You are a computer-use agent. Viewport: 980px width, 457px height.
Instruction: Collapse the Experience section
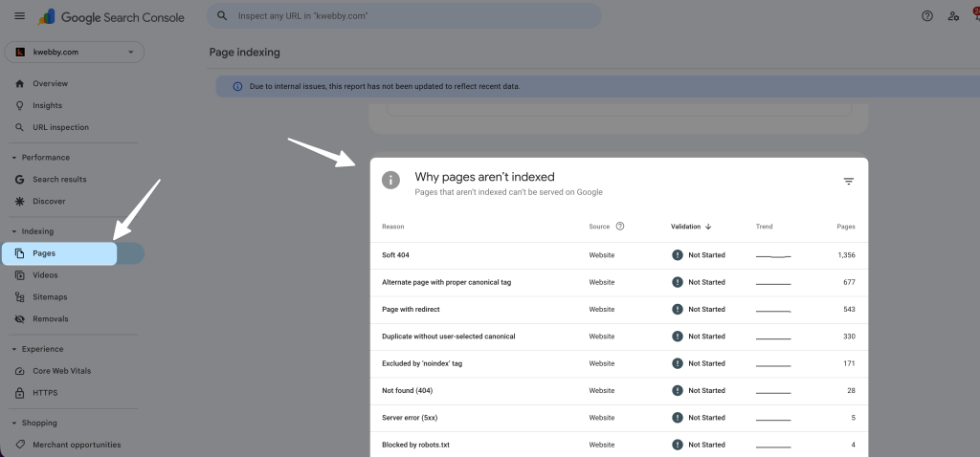pyautogui.click(x=14, y=350)
